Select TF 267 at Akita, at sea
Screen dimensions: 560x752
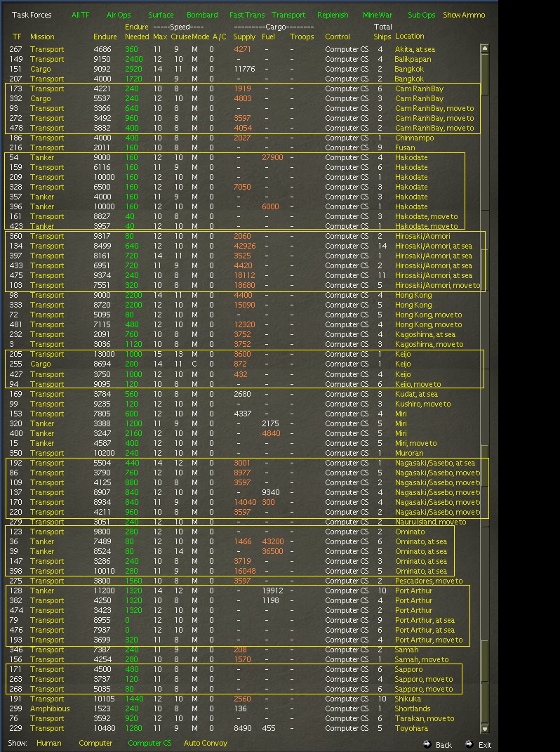coord(242,49)
